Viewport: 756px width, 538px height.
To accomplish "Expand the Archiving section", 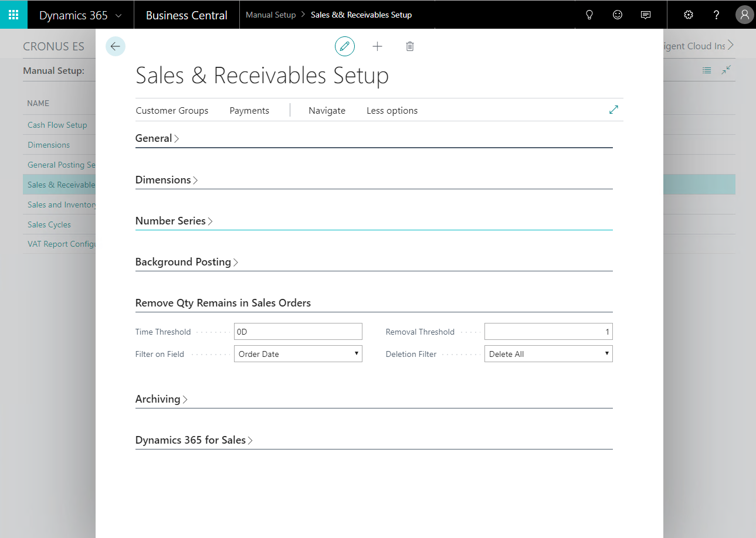I will click(x=161, y=399).
